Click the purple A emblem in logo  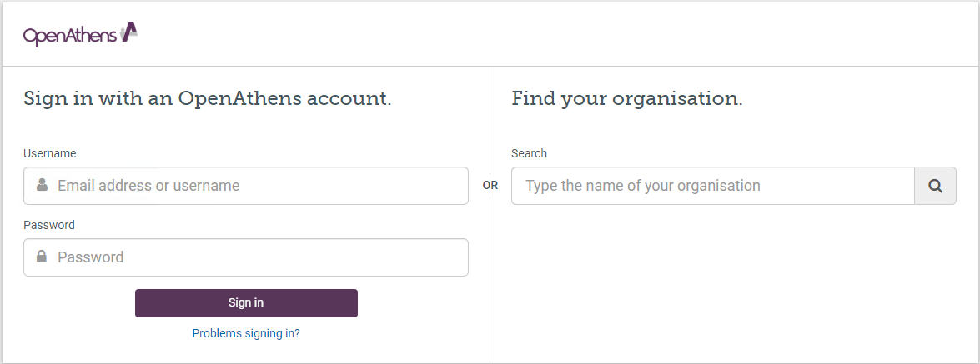click(x=128, y=32)
